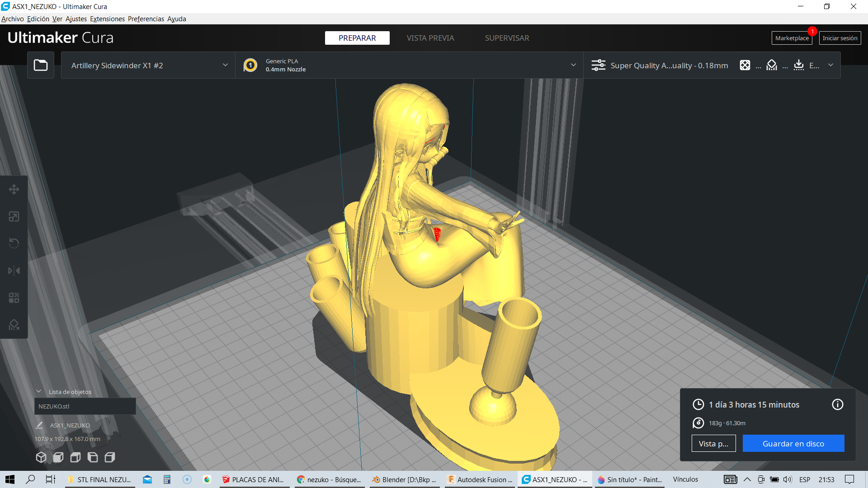Image resolution: width=868 pixels, height=488 pixels.
Task: Open Per Model Settings tool
Action: tap(14, 298)
